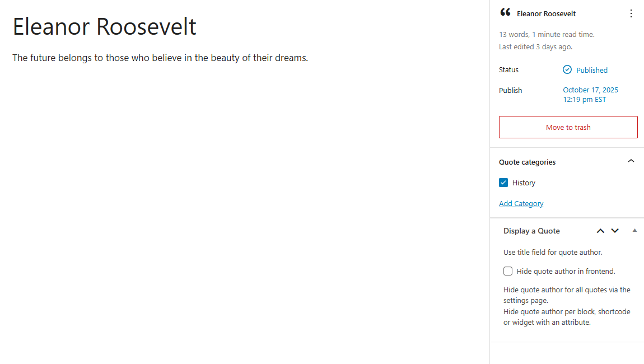The width and height of the screenshot is (644, 364).
Task: Click the Eleanor Roosevelt title field
Action: click(x=105, y=26)
